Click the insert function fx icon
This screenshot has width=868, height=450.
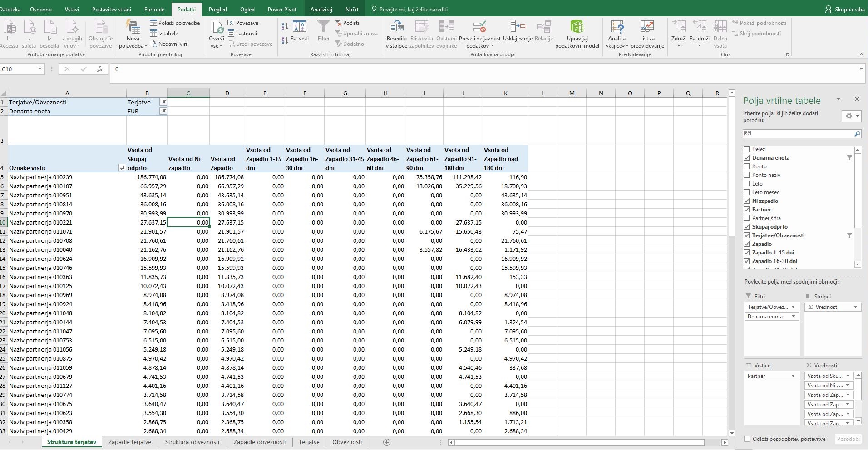(100, 69)
